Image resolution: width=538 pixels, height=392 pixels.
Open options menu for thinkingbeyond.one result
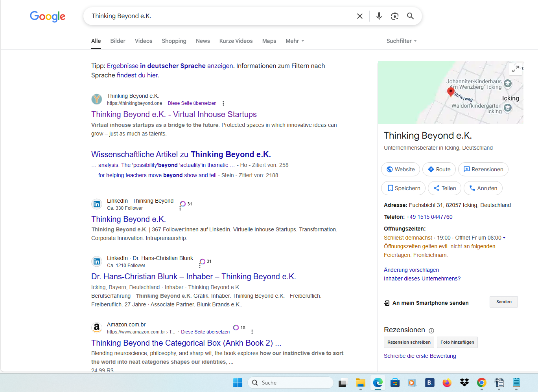[x=223, y=103]
